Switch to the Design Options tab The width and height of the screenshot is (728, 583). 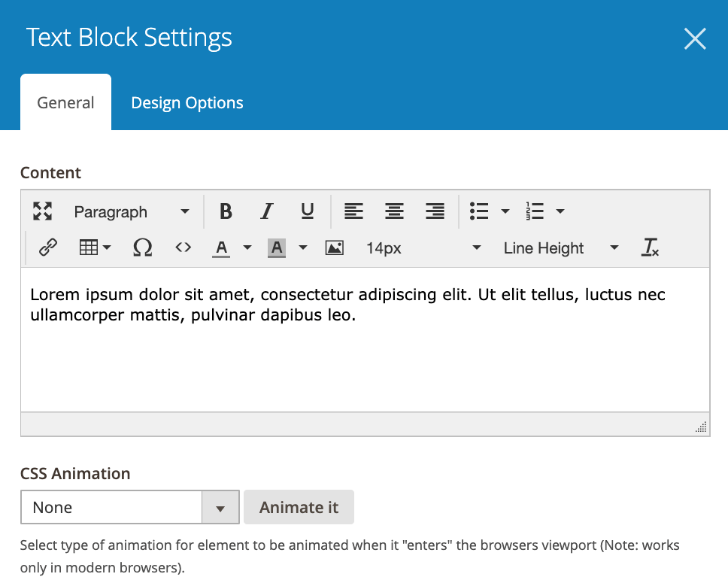point(187,102)
